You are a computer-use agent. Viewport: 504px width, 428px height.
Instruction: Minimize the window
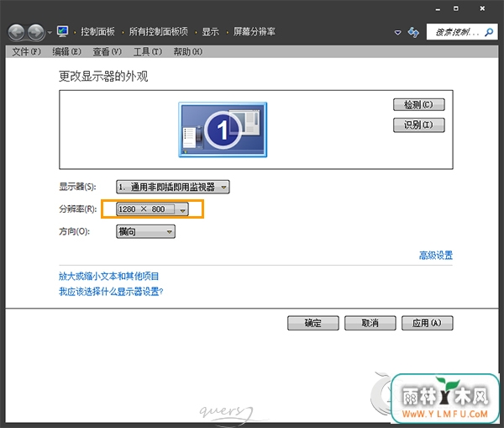tap(438, 9)
